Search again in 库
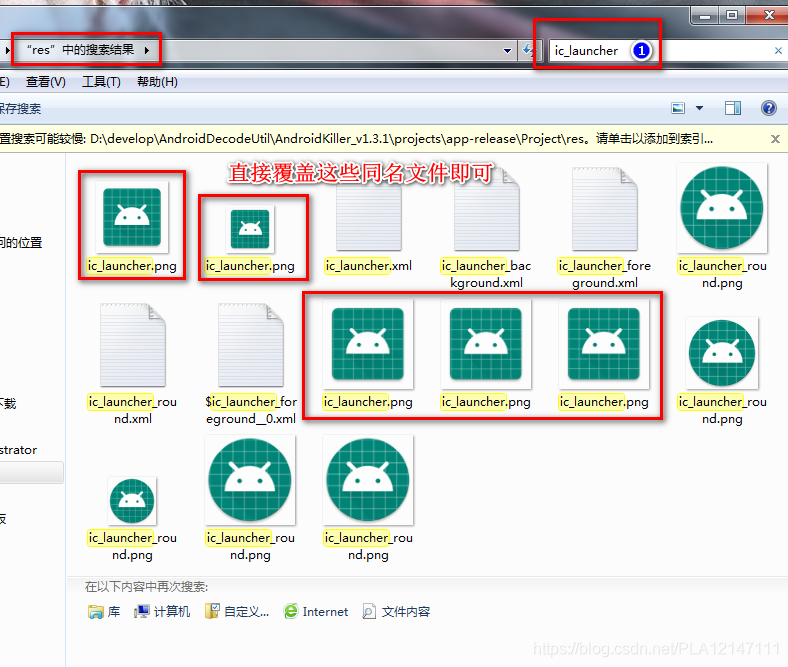This screenshot has height=667, width=788. tap(104, 612)
